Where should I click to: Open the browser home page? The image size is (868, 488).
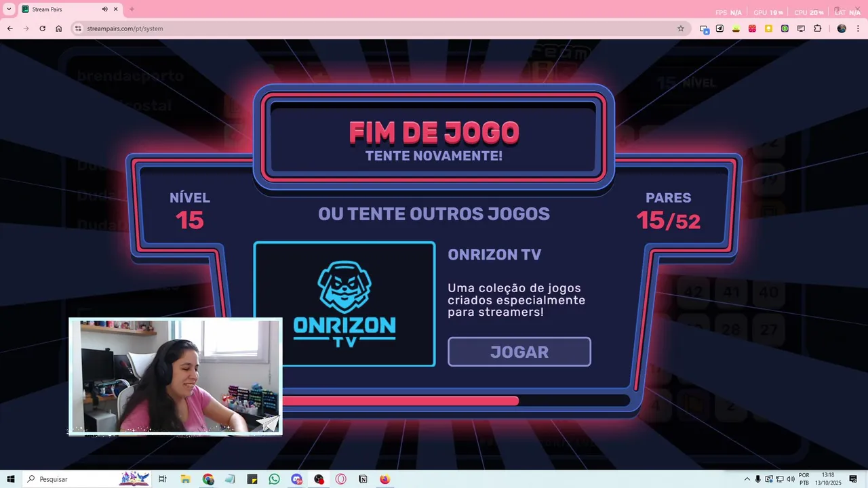[x=59, y=28]
